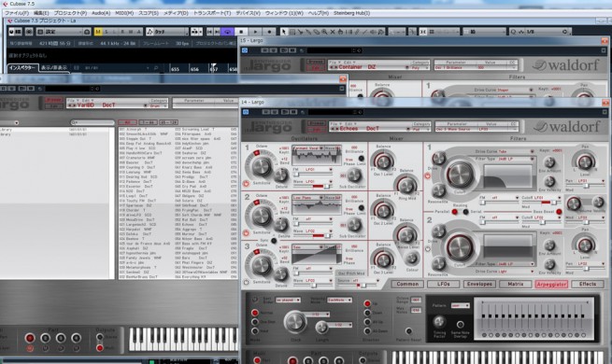Select arpeggiator mode Normal
The image size is (612, 364).
pyautogui.click(x=255, y=313)
